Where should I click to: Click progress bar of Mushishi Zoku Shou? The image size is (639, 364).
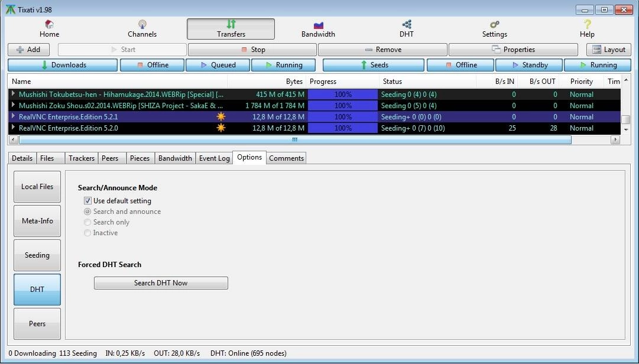[x=343, y=105]
